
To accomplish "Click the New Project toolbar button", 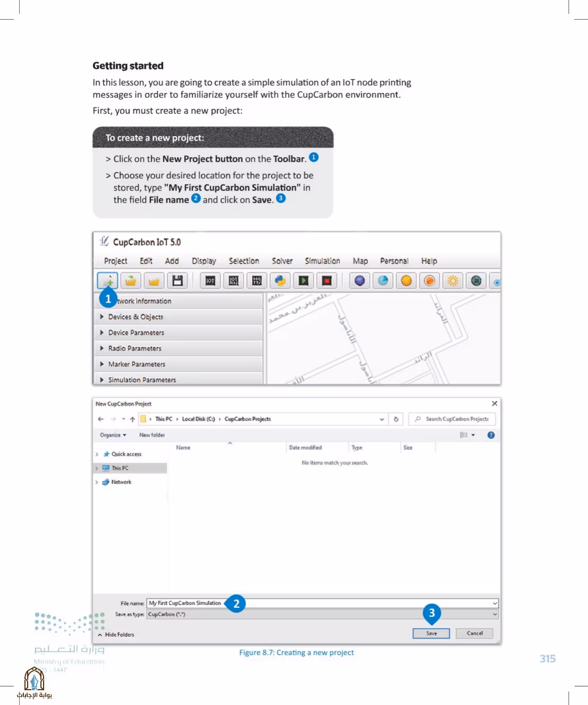I will point(108,280).
